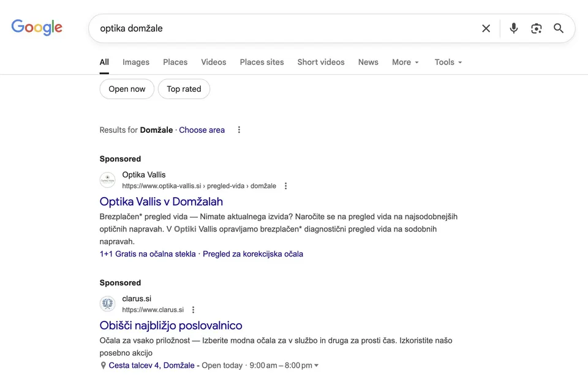Start voice search with the microphone icon
The height and width of the screenshot is (382, 588).
click(514, 28)
